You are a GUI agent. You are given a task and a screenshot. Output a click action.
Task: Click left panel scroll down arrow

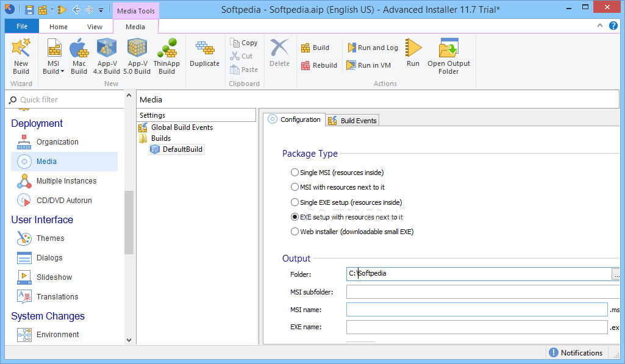click(x=129, y=340)
